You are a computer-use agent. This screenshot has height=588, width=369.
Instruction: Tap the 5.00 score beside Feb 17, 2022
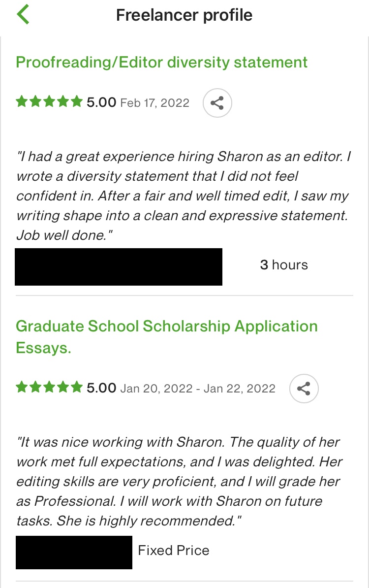tap(101, 102)
